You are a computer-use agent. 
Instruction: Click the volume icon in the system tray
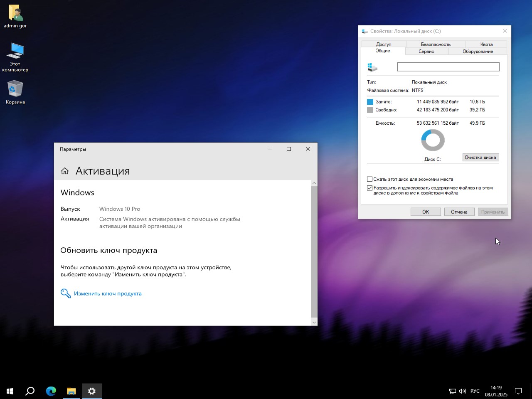(463, 391)
